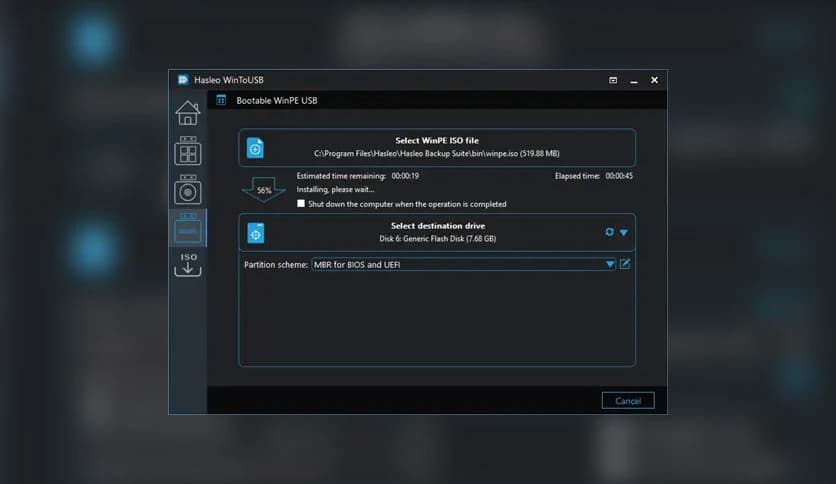Viewport: 836px width, 484px height.
Task: Click the Partition scheme label
Action: point(276,264)
